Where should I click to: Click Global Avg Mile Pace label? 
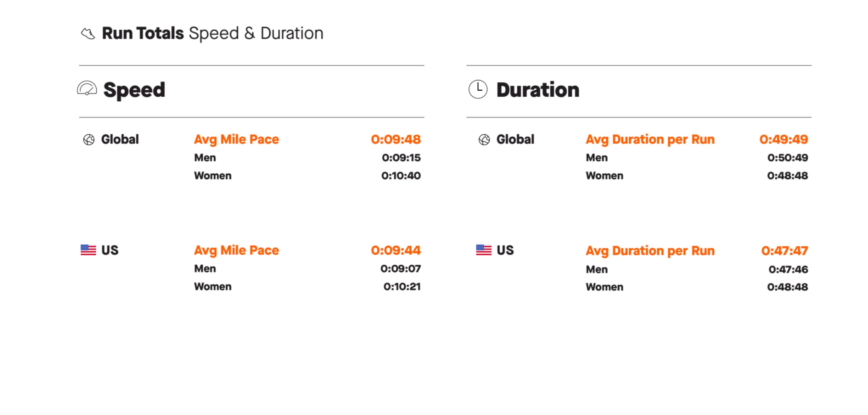(236, 139)
